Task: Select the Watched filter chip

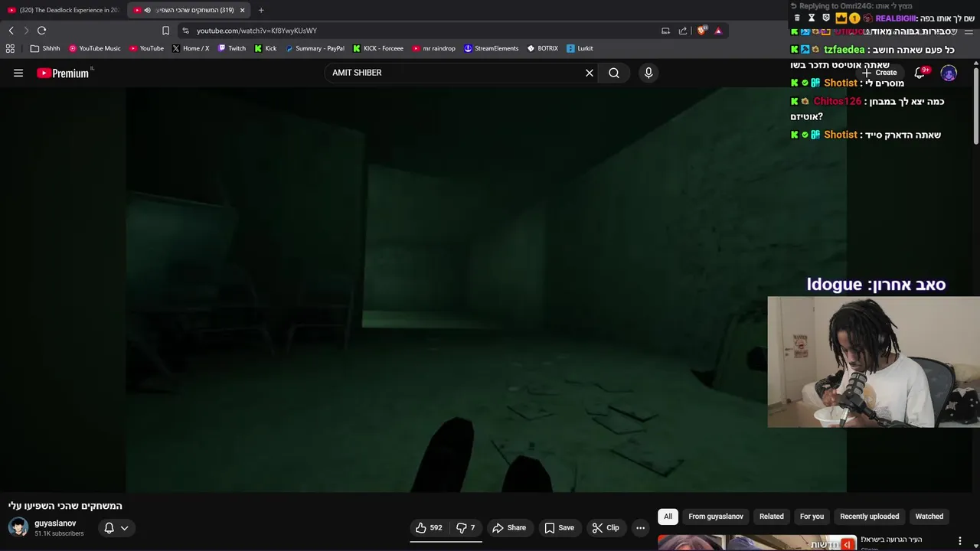Action: (x=929, y=517)
